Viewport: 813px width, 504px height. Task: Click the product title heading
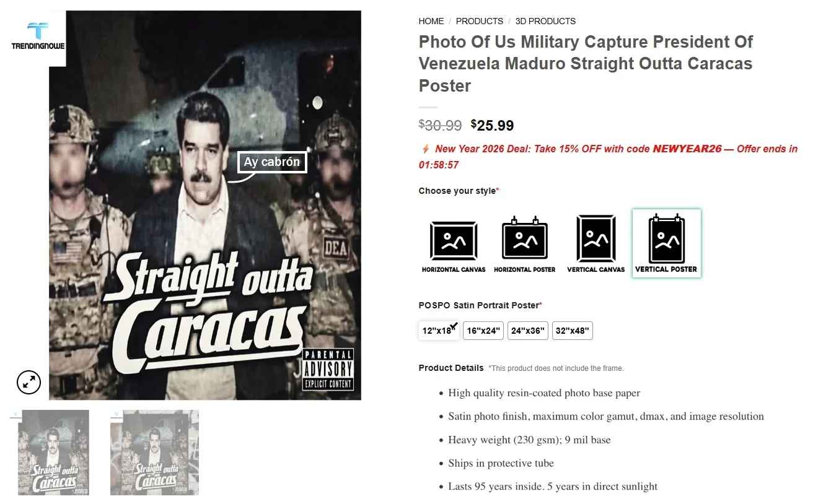pos(586,64)
